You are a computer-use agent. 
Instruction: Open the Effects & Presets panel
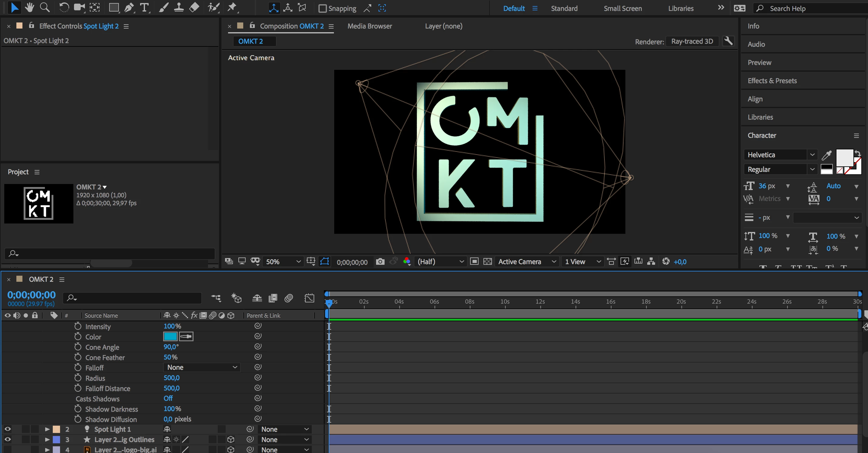coord(772,81)
